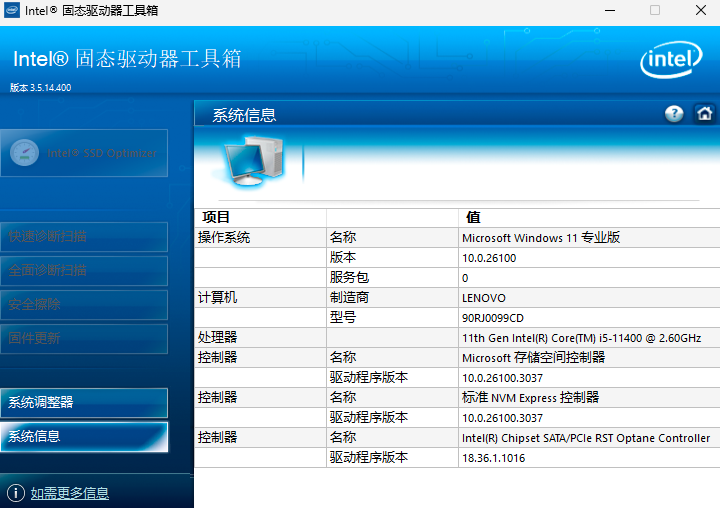This screenshot has height=508, width=720.
Task: Select 安全擦除 in sidebar
Action: [84, 305]
